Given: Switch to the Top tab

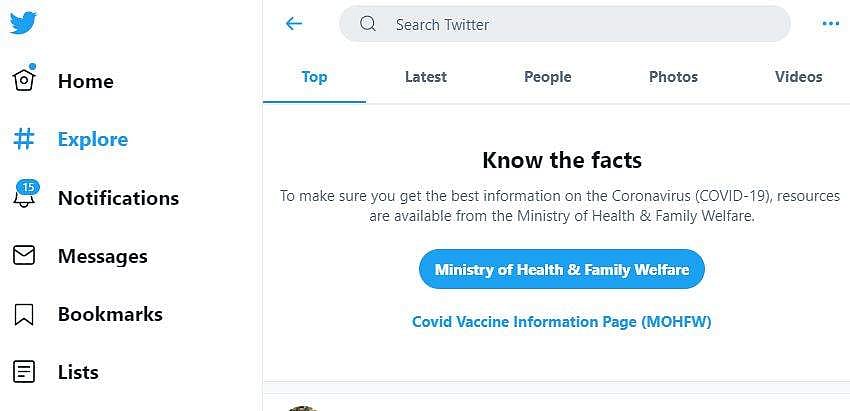Looking at the screenshot, I should pos(314,77).
